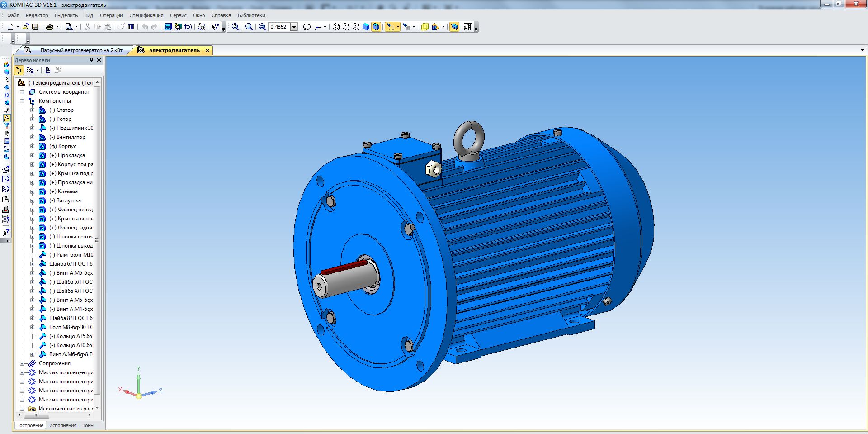Expand the Сопряжения node

[x=22, y=363]
